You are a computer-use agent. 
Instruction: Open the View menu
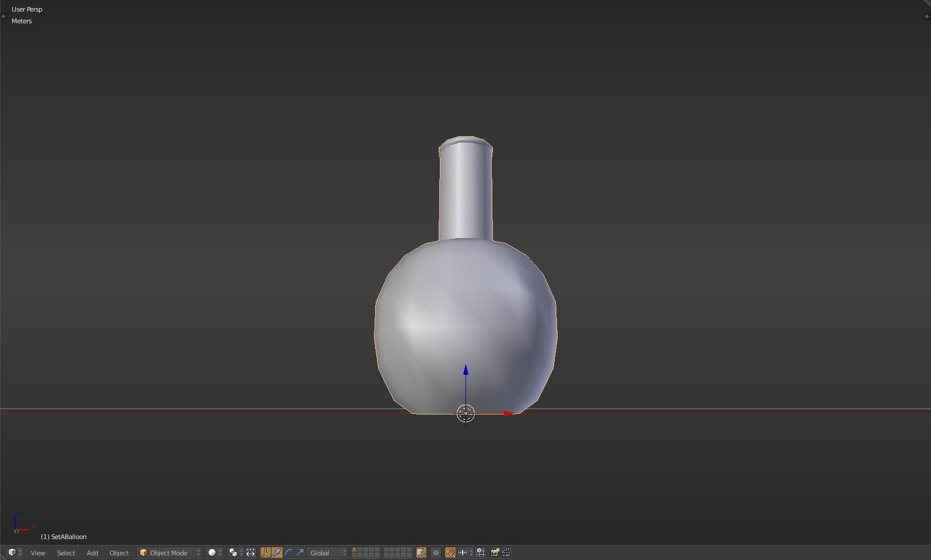[x=38, y=552]
